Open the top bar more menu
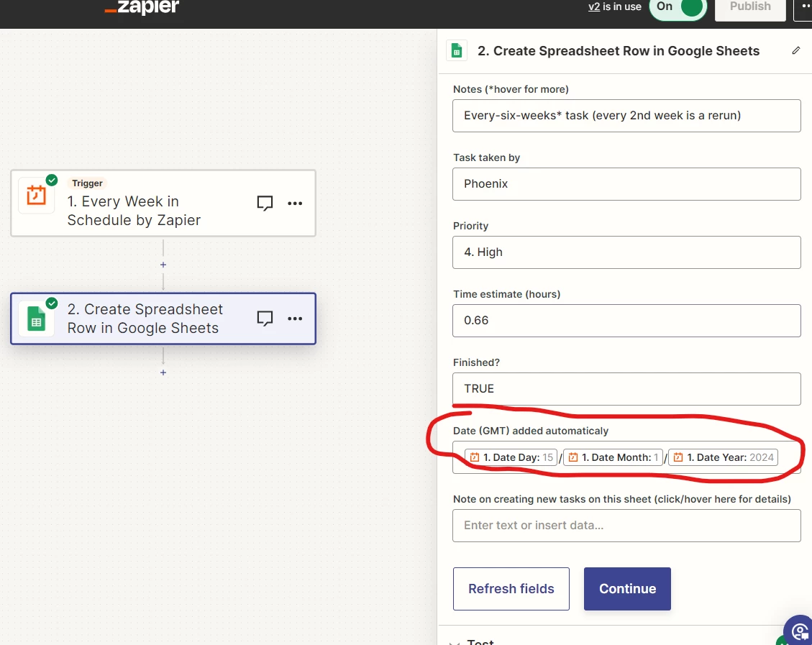This screenshot has width=812, height=645. pos(804,6)
